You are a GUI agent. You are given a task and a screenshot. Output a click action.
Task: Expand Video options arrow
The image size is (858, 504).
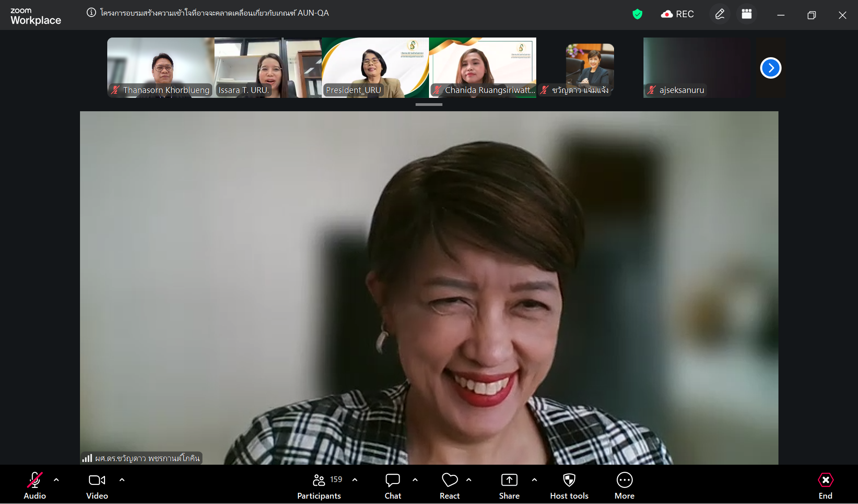click(x=122, y=480)
